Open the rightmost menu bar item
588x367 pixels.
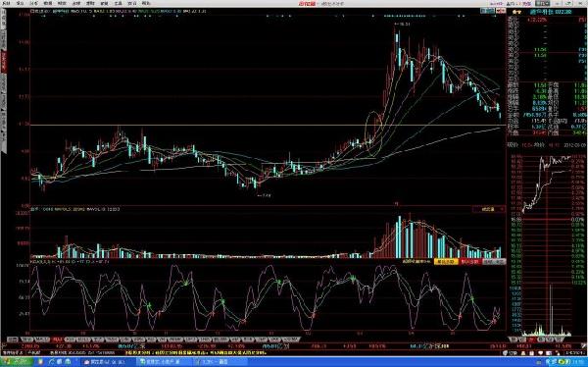point(146,3)
